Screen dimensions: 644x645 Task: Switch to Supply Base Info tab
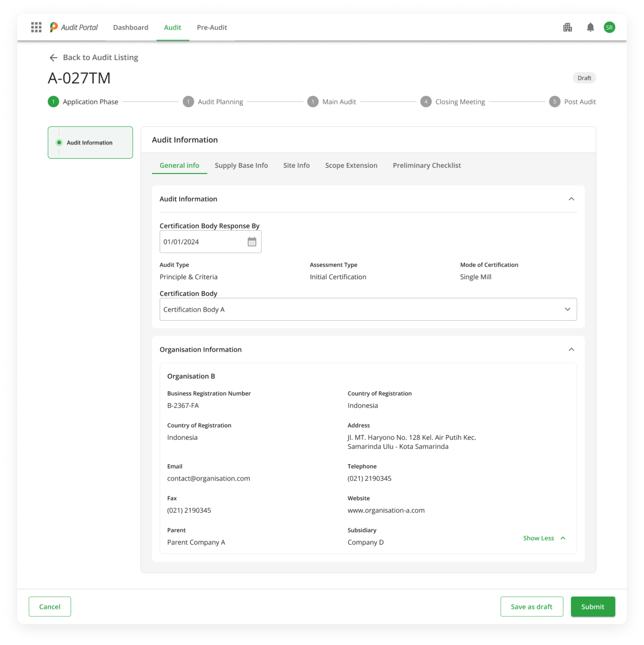[241, 166]
